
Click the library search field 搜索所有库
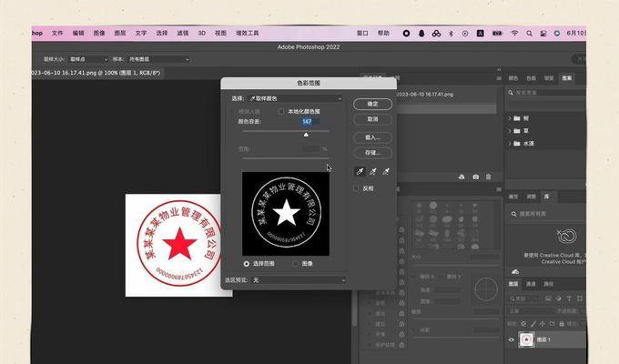(547, 214)
